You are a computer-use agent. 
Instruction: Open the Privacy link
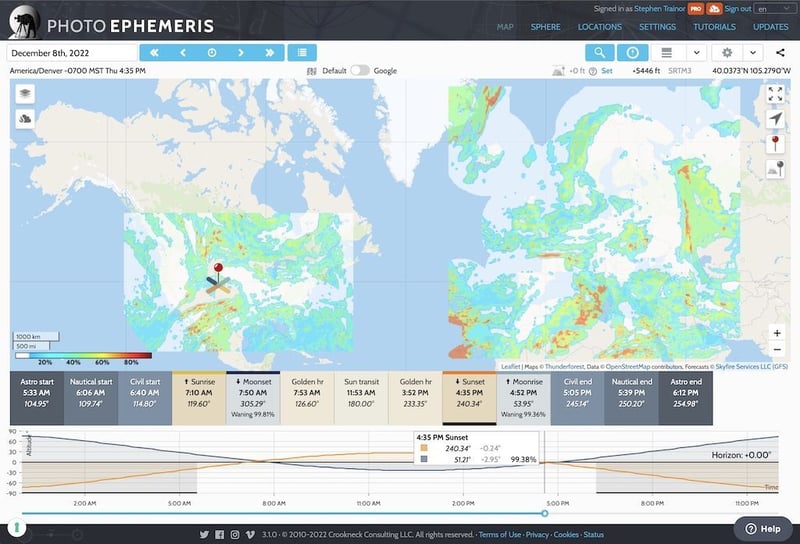[x=537, y=534]
